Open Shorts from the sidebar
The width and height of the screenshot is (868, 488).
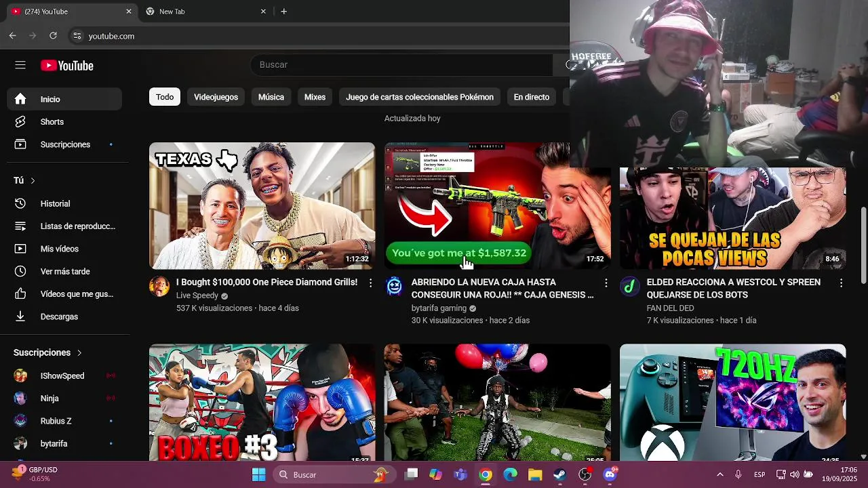tap(65, 122)
